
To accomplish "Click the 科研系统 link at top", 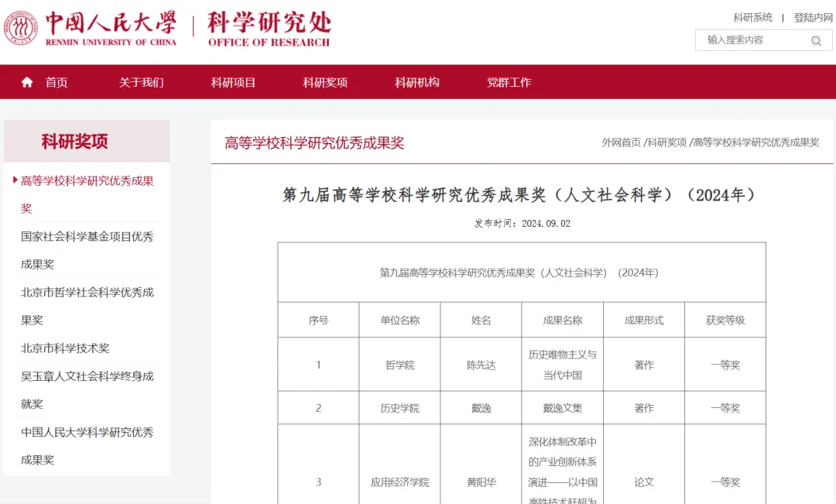I will [x=752, y=18].
